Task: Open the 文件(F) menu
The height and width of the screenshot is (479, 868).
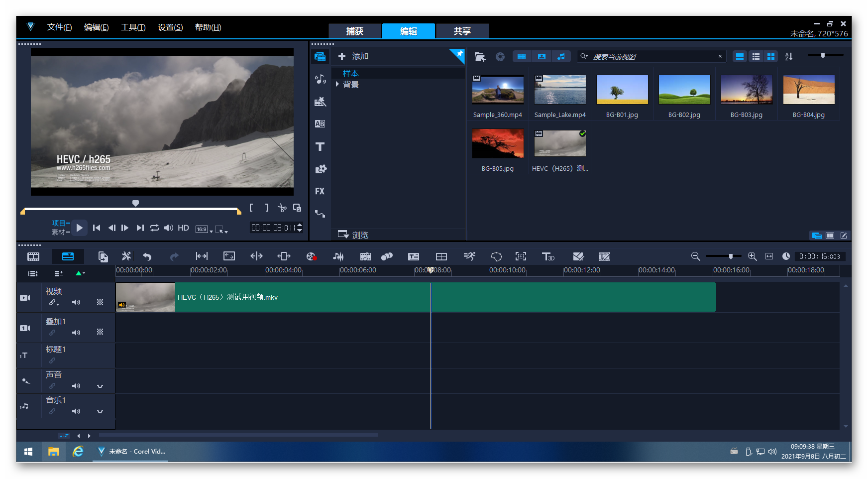Action: [x=59, y=27]
